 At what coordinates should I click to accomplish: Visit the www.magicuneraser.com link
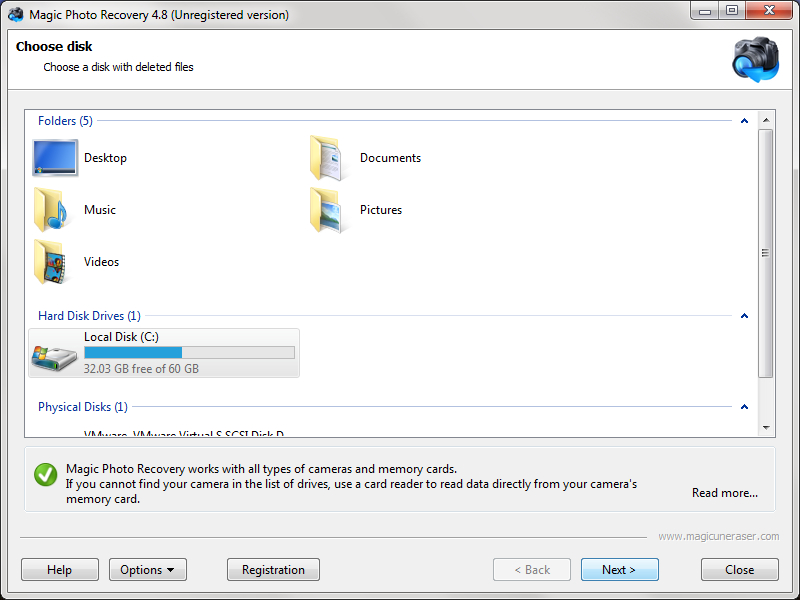718,536
